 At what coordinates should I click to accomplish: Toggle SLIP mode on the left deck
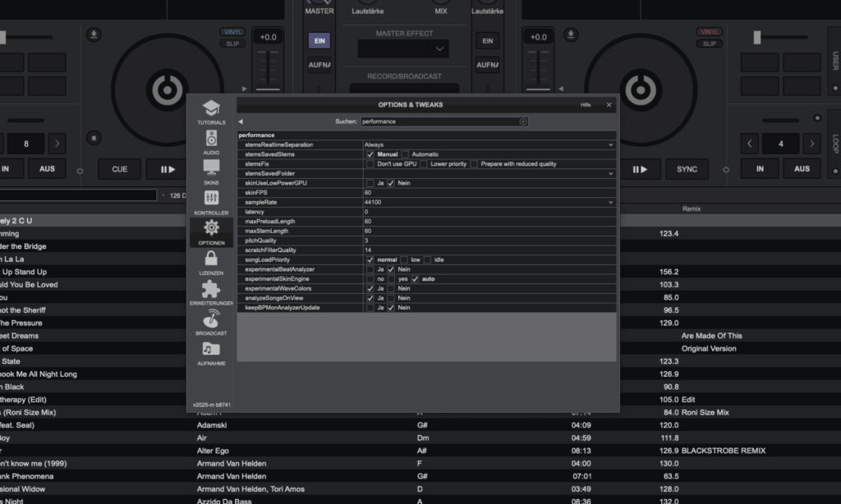232,43
